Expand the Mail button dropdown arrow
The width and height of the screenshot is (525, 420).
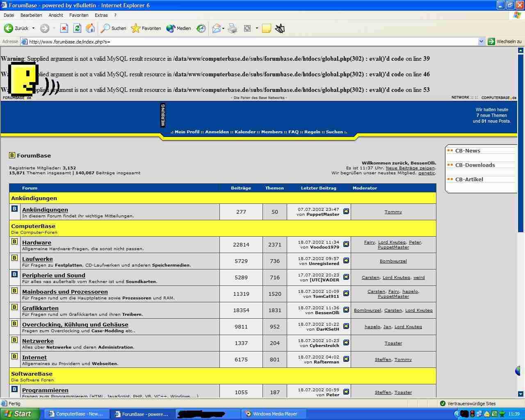coord(223,28)
